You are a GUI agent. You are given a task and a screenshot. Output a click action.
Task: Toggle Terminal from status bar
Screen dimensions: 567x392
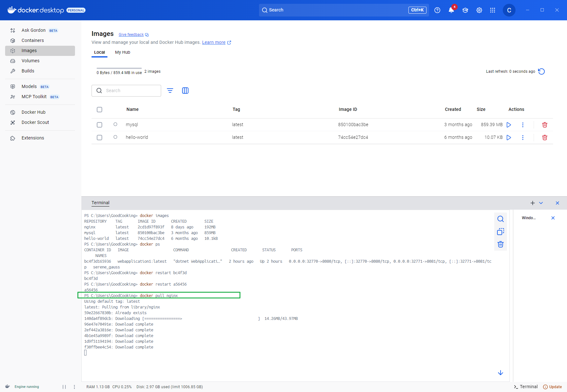point(526,387)
